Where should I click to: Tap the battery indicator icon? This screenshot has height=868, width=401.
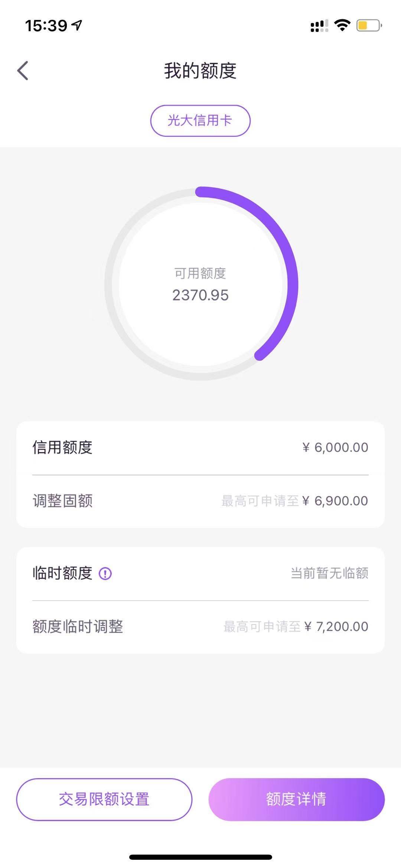[x=369, y=26]
